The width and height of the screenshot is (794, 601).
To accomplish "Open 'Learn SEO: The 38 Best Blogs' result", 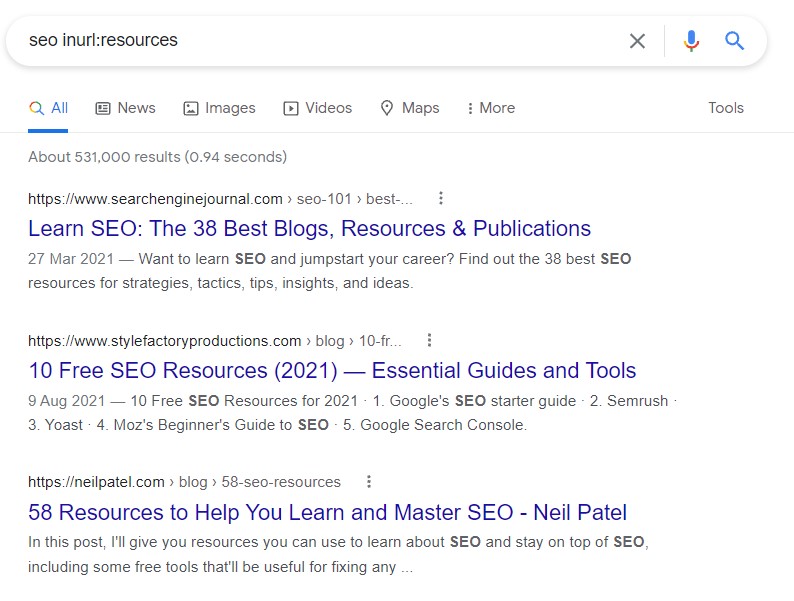I will coord(309,228).
